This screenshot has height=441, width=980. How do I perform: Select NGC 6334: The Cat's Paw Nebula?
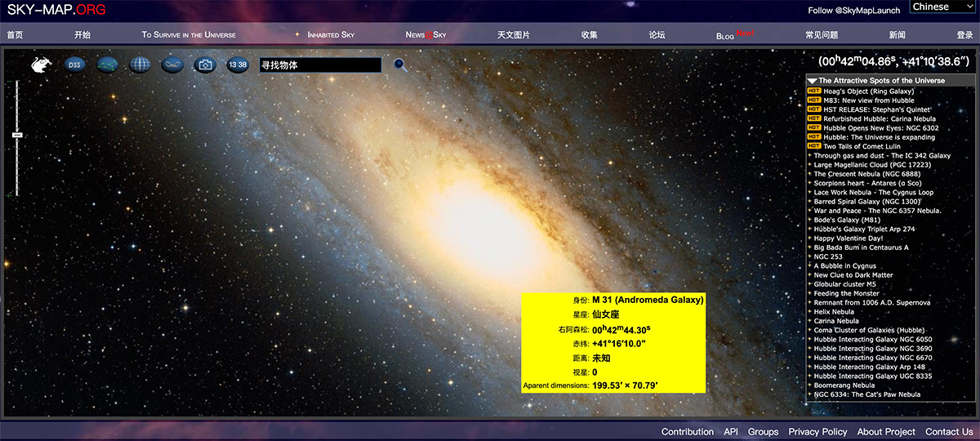tap(867, 394)
